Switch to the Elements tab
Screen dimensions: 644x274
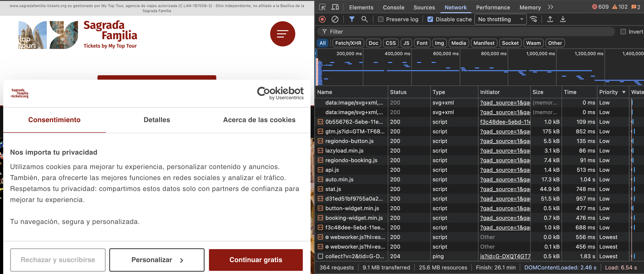tap(361, 8)
